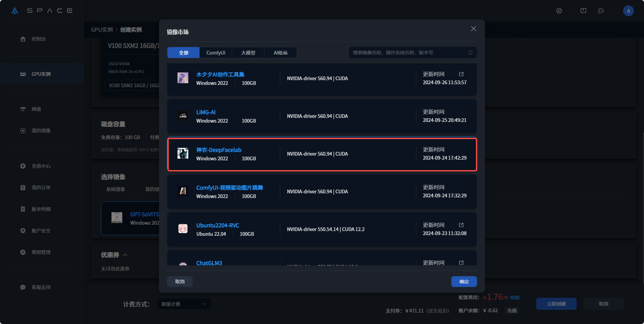Screen dimensions: 644x324
Task: Click the user avatar icon at top right
Action: [628, 11]
